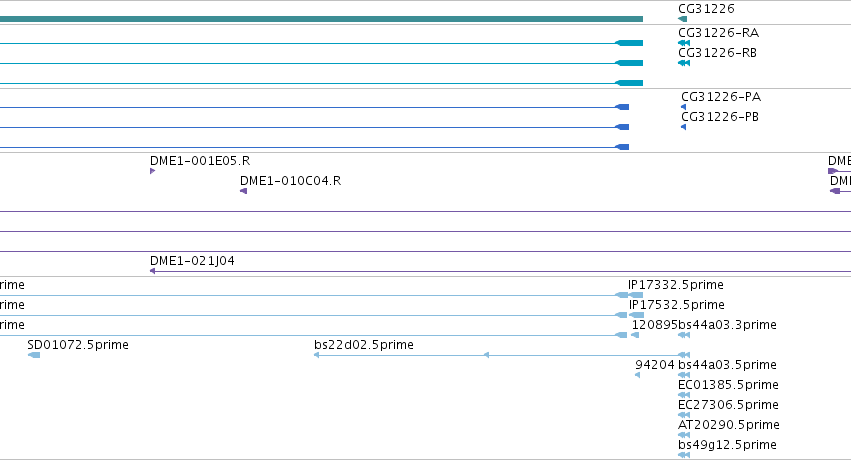This screenshot has width=851, height=460.
Task: Click the CG31226-RB transcript arrow glyph
Action: point(684,63)
